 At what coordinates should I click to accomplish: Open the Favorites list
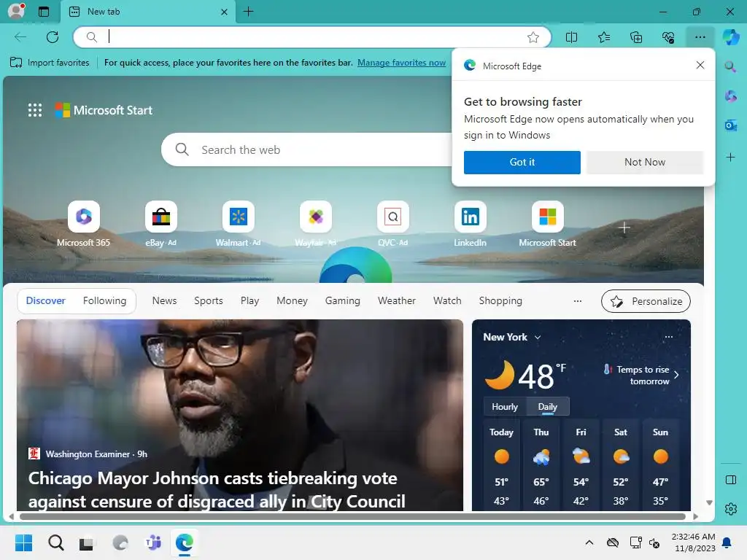coord(603,37)
